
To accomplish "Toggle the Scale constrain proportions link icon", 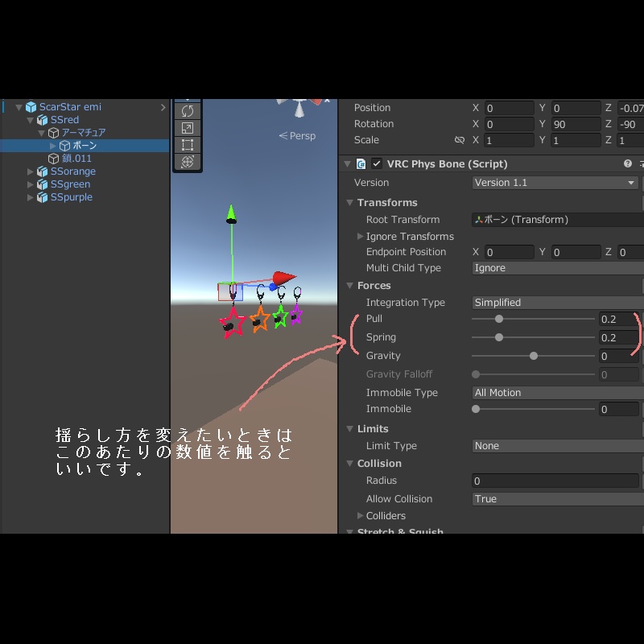I will point(460,140).
